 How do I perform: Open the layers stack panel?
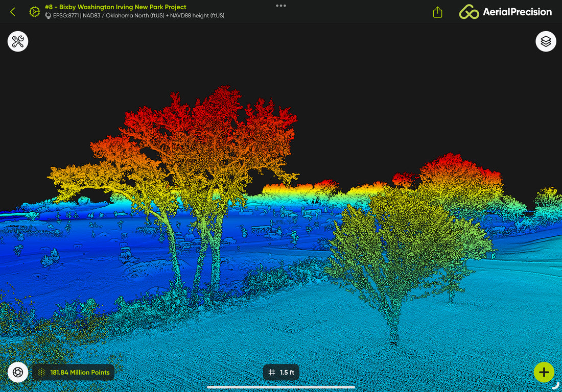(546, 41)
